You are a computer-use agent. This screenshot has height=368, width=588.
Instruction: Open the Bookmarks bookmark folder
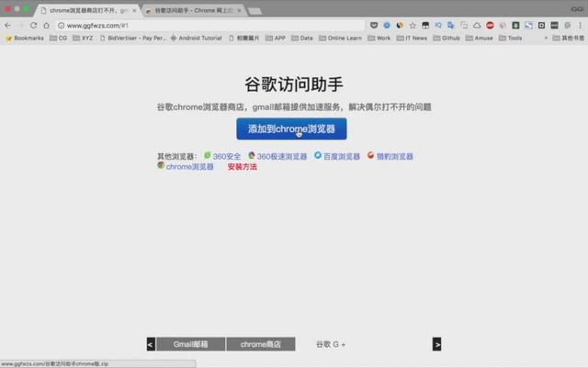click(x=25, y=39)
